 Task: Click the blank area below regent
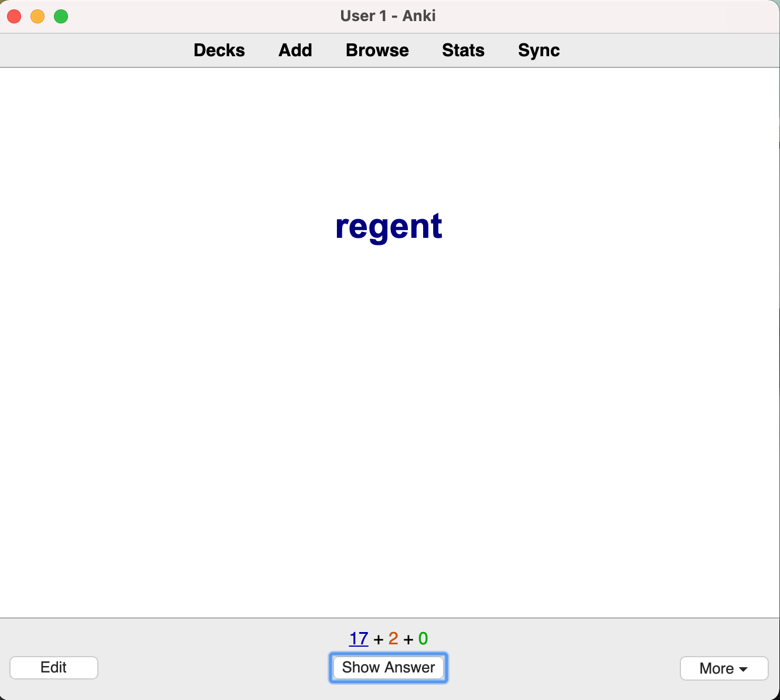(389, 410)
